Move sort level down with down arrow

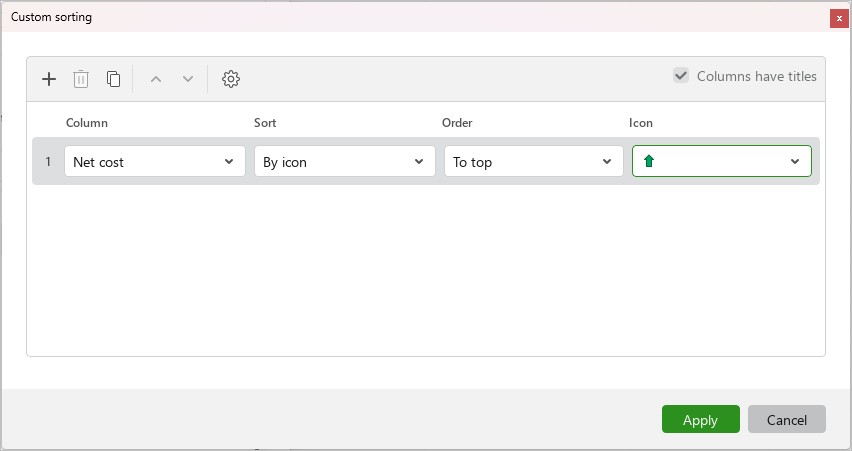pyautogui.click(x=188, y=79)
